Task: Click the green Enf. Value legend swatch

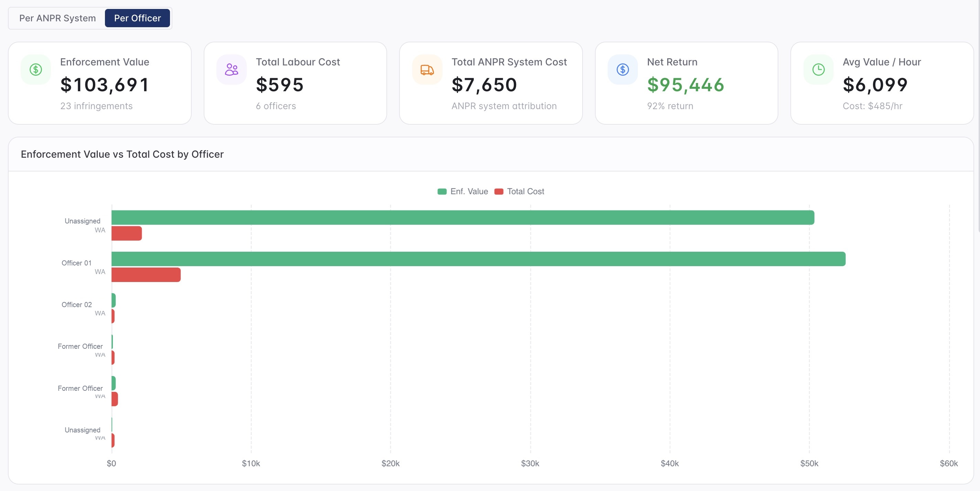Action: point(442,191)
